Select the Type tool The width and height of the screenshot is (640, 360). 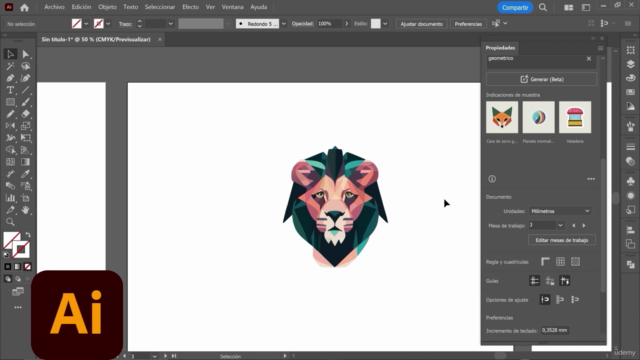10,90
